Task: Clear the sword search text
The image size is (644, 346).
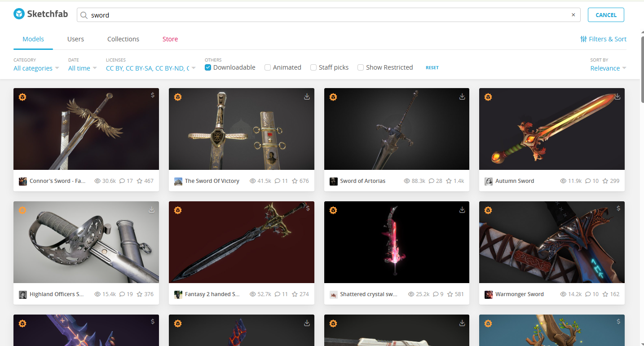Action: pos(573,15)
